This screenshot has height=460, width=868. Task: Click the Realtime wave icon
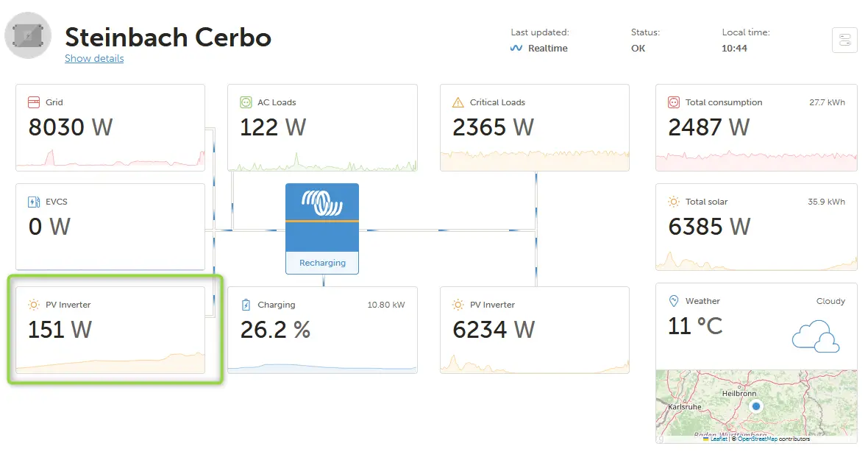click(x=516, y=49)
